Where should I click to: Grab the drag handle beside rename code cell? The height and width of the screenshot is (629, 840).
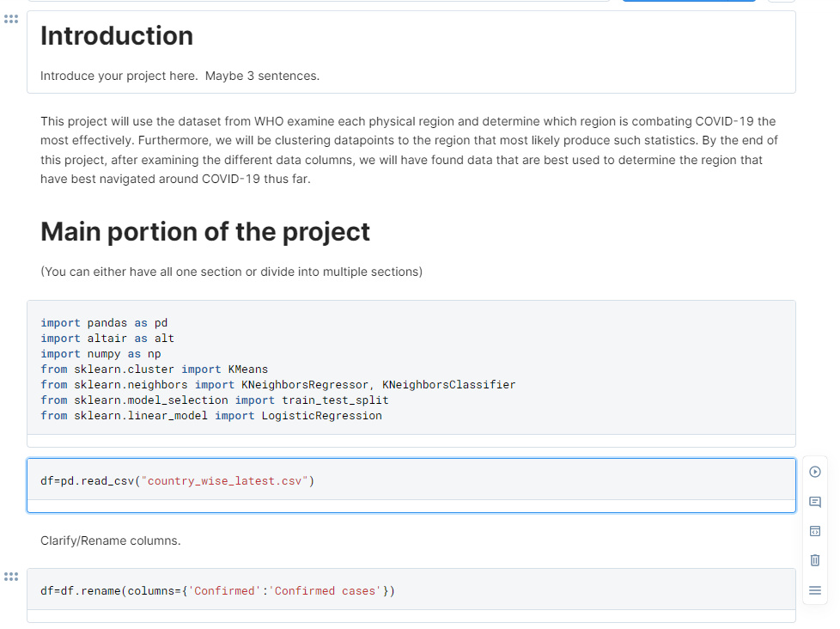(11, 577)
